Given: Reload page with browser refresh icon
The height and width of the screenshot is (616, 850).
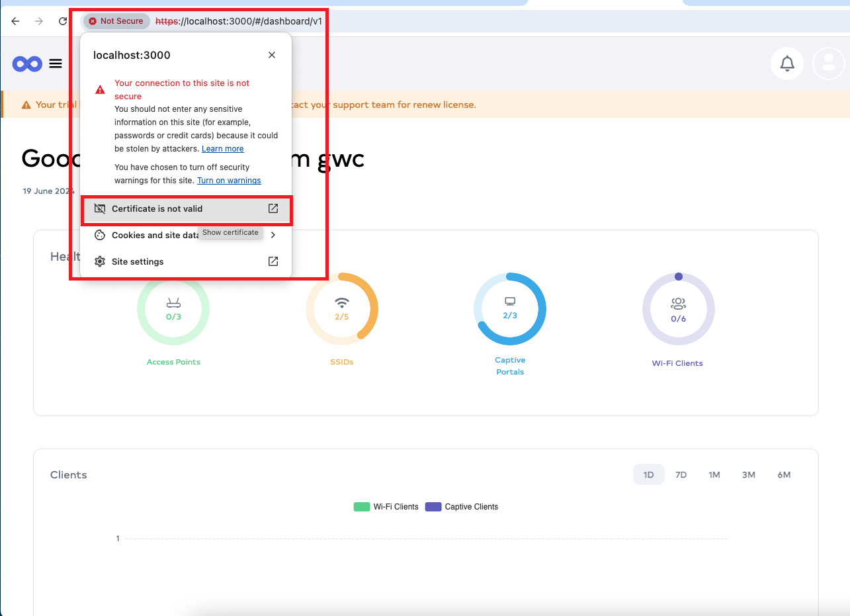Looking at the screenshot, I should tap(63, 21).
